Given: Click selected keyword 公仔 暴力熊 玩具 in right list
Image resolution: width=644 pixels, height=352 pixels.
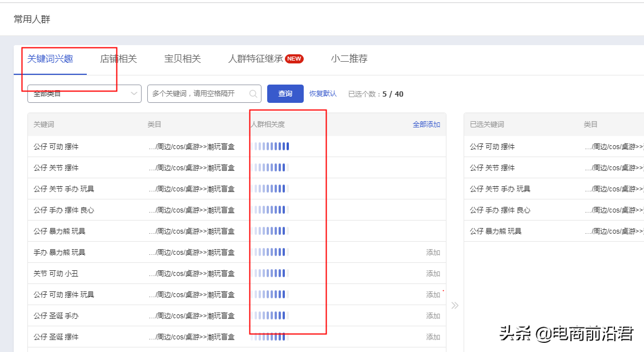Looking at the screenshot, I should (496, 231).
